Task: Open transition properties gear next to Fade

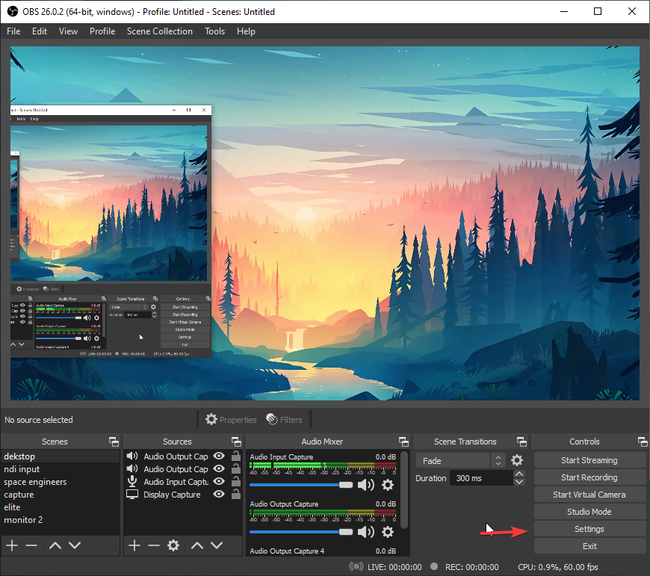Action: click(517, 461)
